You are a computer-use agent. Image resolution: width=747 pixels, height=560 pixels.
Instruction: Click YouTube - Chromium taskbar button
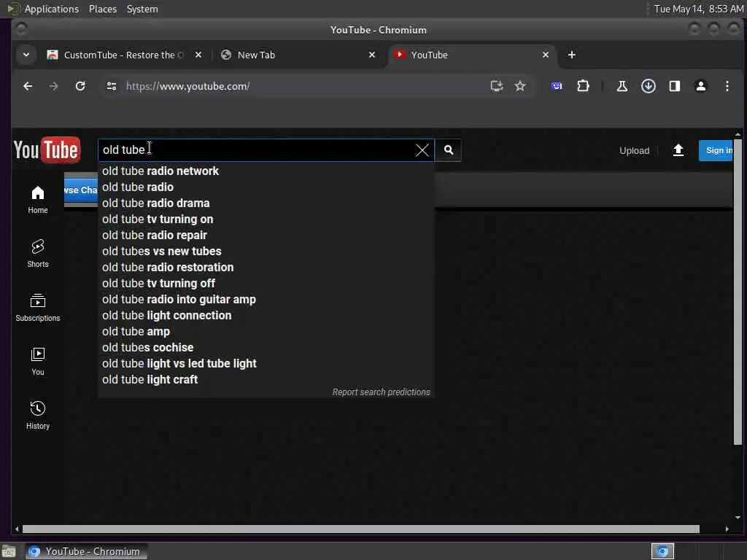tap(86, 551)
